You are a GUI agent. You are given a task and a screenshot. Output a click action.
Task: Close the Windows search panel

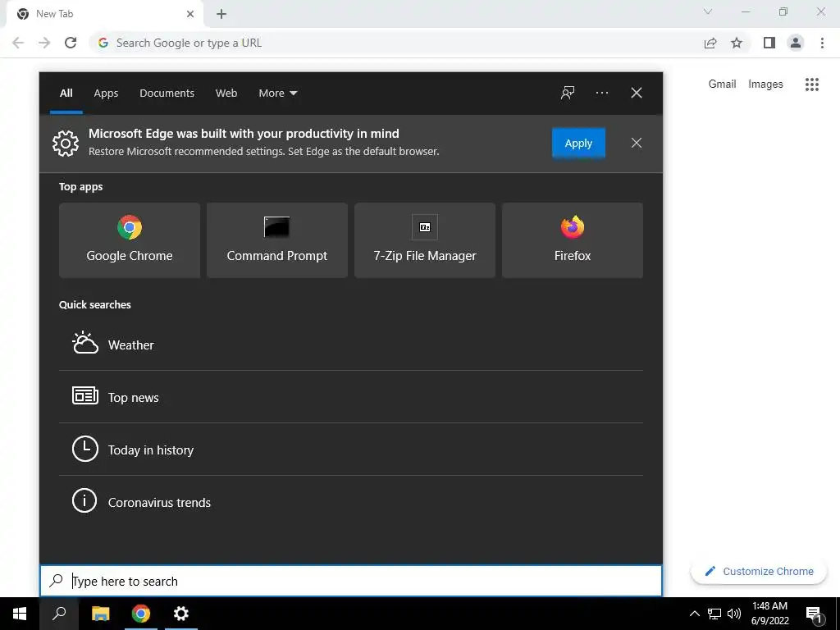637,93
